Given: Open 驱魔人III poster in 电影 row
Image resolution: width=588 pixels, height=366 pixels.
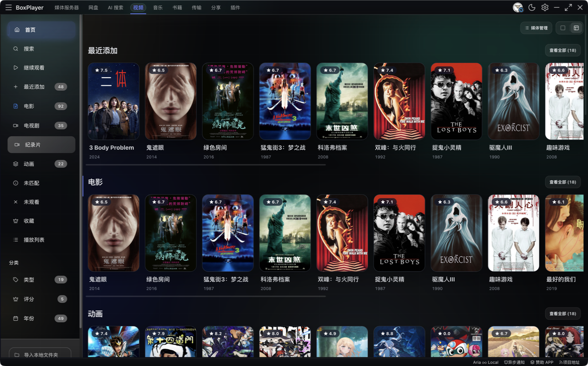Looking at the screenshot, I should point(456,233).
